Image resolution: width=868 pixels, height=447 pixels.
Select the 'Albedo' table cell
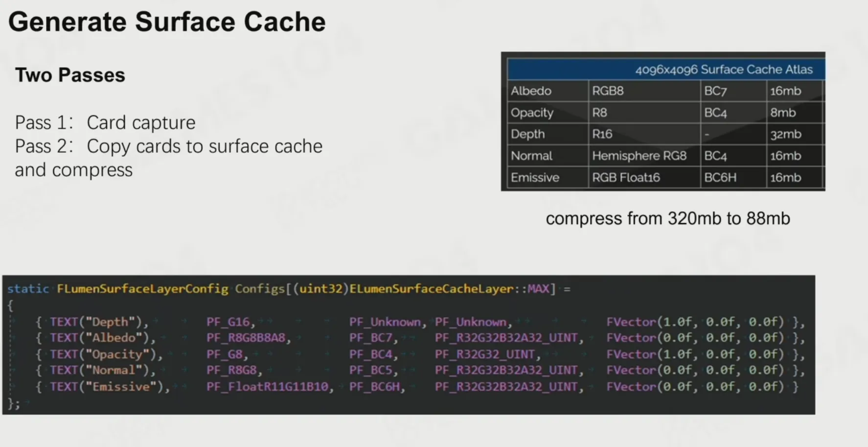[548, 91]
